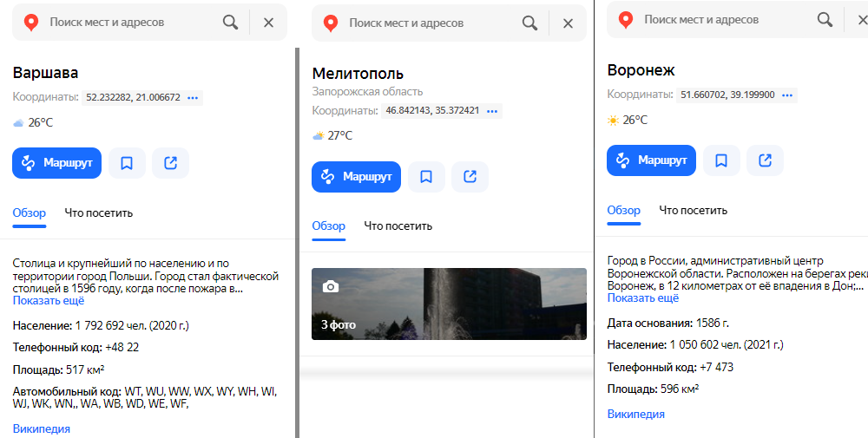
Task: Build a route to Варшава with Маршрут
Action: 57,163
